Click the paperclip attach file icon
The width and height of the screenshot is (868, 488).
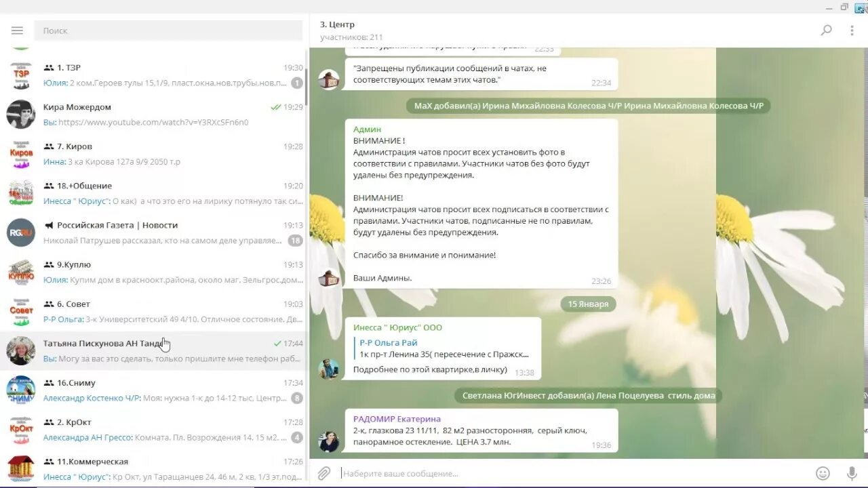tap(324, 473)
